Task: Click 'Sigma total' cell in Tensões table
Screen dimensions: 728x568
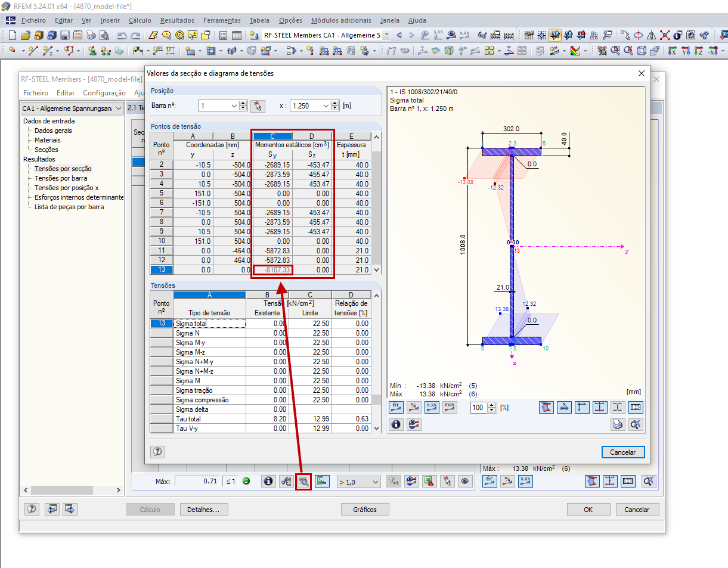Action: [x=209, y=324]
